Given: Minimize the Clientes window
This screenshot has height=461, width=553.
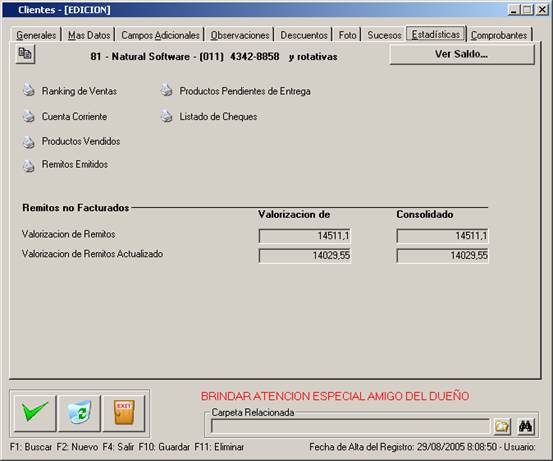Looking at the screenshot, I should click(514, 10).
